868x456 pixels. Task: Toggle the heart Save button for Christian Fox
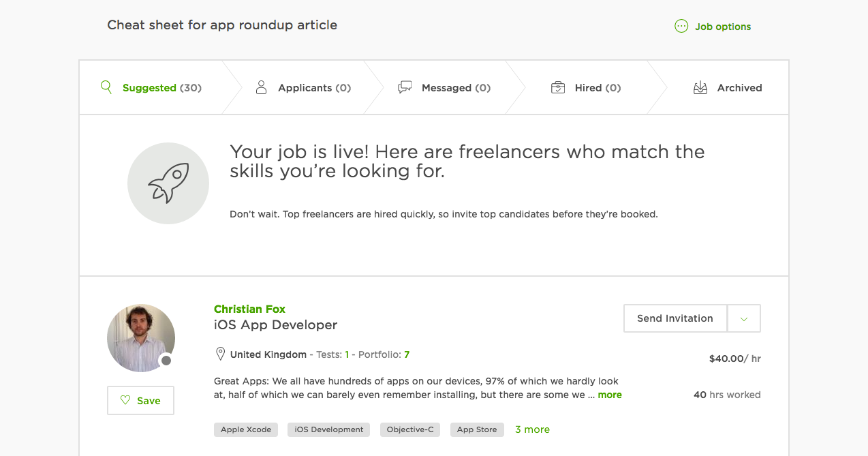pos(140,401)
